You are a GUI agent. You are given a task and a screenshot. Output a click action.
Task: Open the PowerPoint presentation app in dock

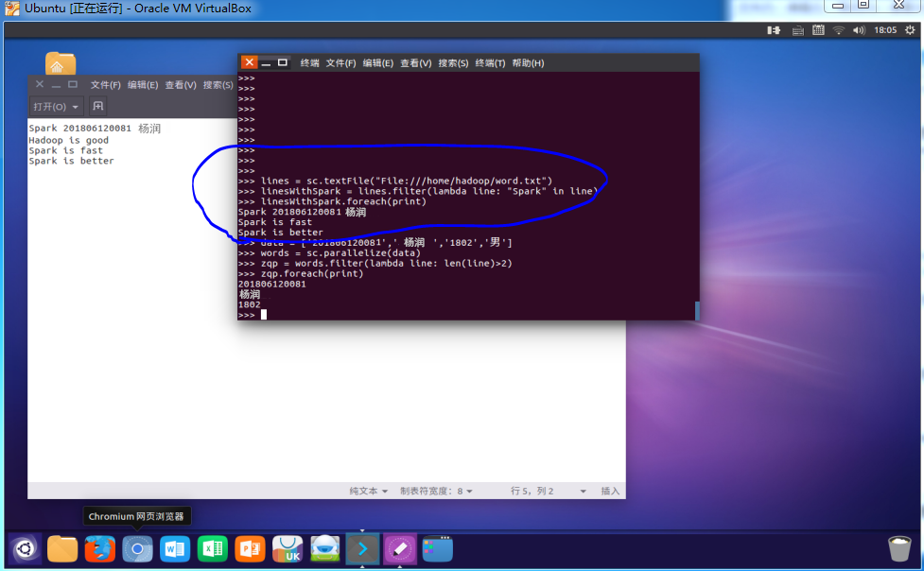tap(250, 549)
